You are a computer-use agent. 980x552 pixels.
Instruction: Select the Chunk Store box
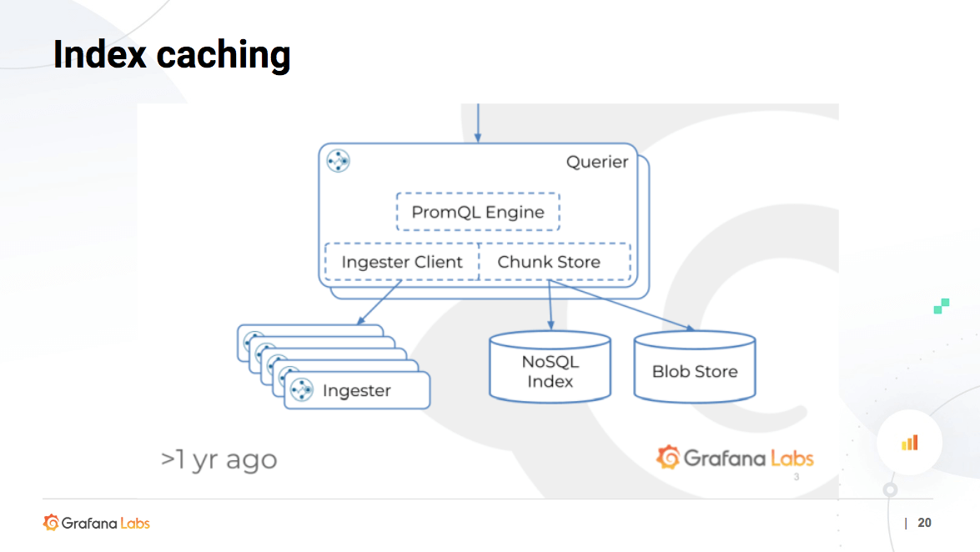(x=549, y=262)
